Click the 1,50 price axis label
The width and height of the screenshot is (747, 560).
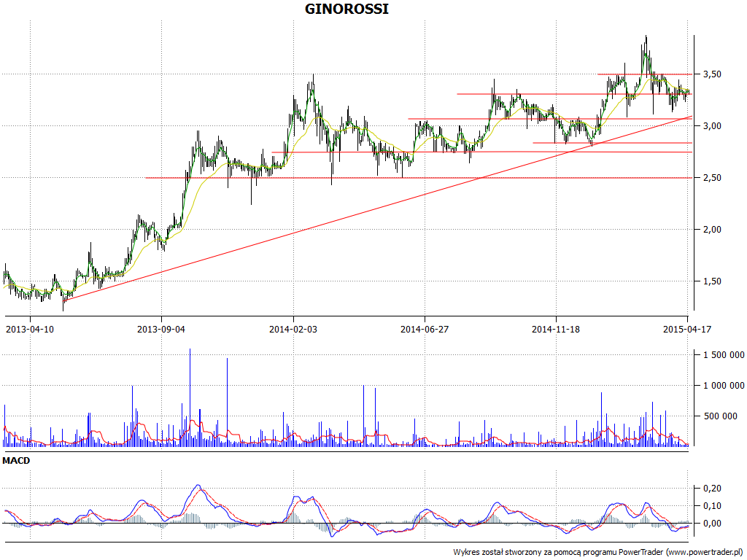[712, 281]
